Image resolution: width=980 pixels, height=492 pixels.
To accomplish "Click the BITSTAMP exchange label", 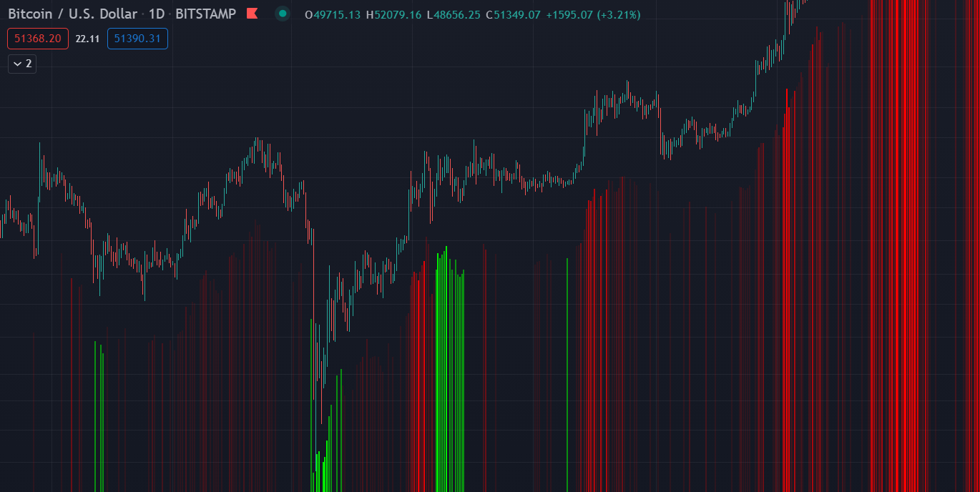I will pyautogui.click(x=205, y=14).
